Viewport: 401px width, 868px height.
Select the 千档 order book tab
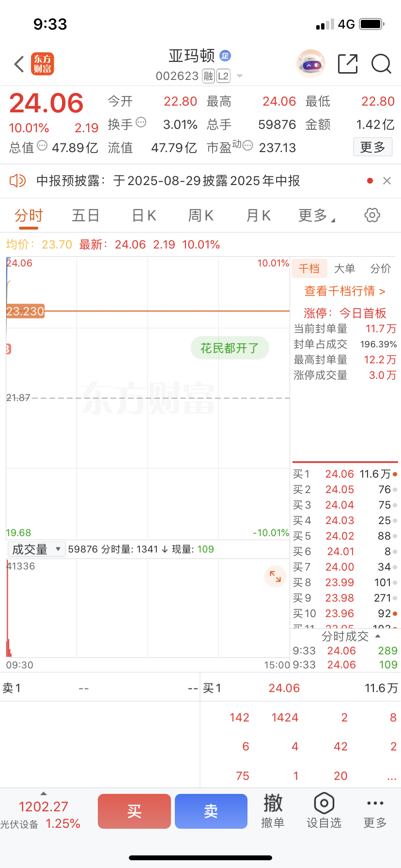309,268
